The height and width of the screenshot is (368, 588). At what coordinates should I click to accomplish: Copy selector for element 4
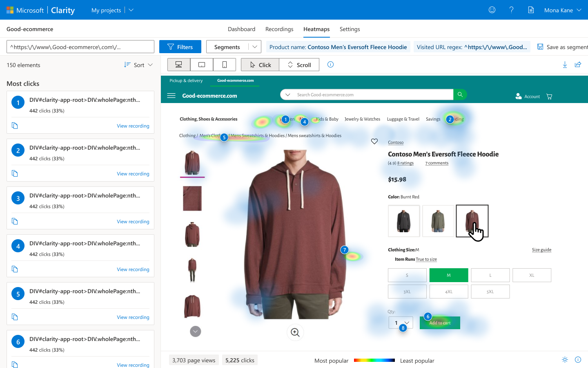[x=15, y=269]
